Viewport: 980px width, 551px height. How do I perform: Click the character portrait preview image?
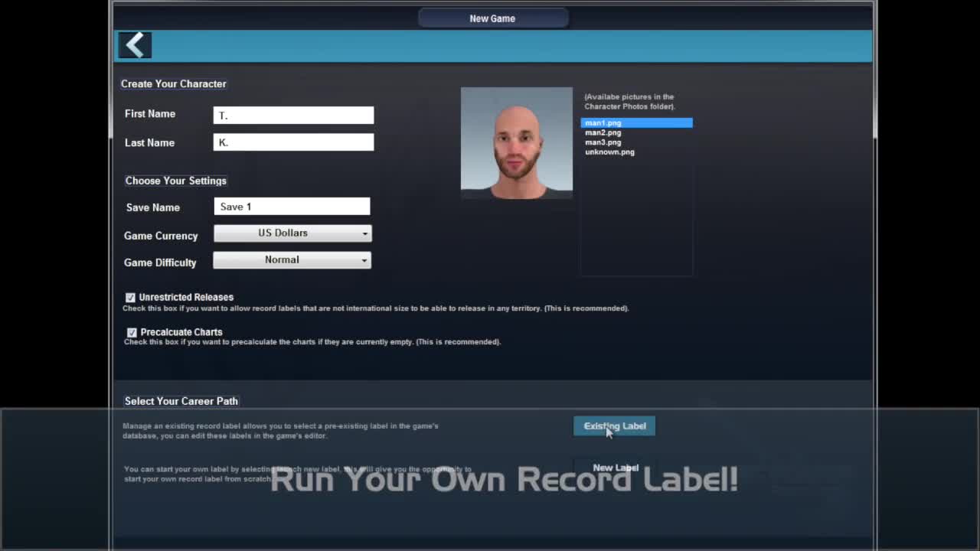(x=516, y=143)
